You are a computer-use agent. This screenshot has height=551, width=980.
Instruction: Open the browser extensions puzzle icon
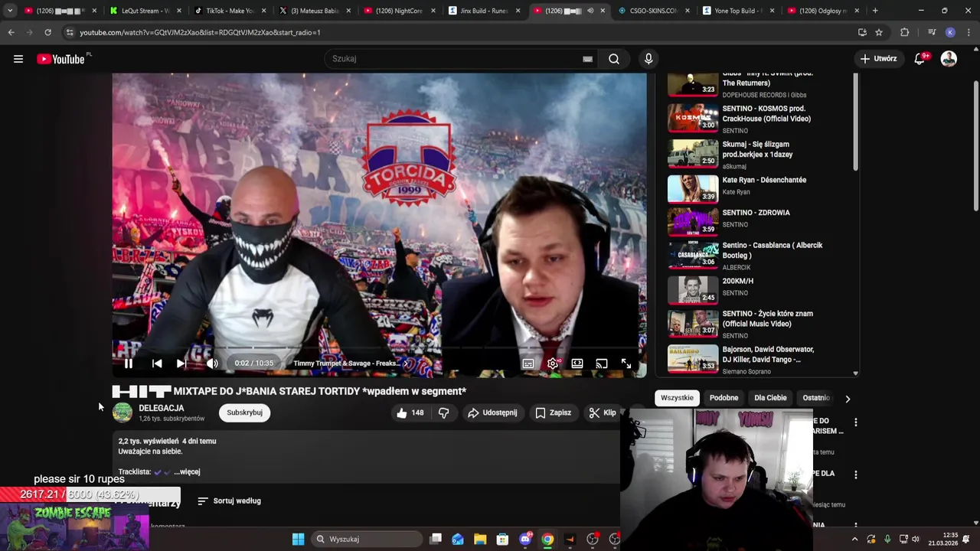click(904, 33)
